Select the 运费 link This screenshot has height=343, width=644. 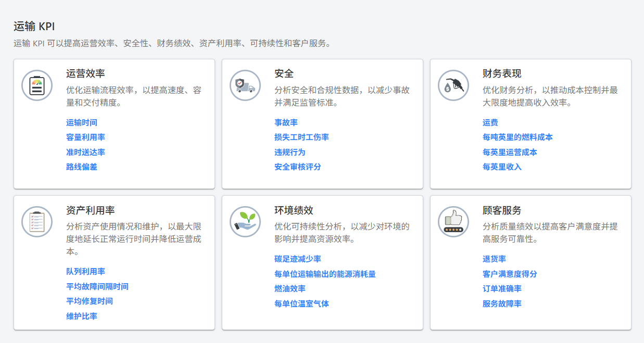(490, 122)
